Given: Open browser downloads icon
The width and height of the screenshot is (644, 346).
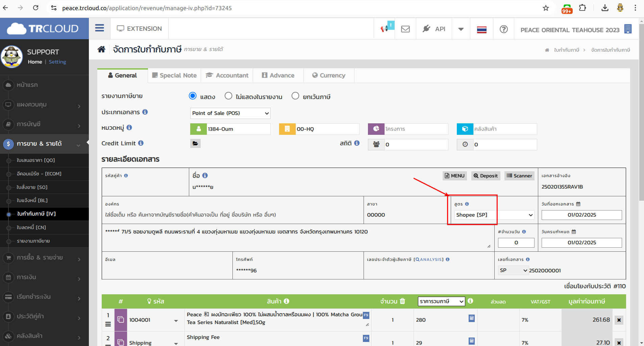Looking at the screenshot, I should pos(605,8).
